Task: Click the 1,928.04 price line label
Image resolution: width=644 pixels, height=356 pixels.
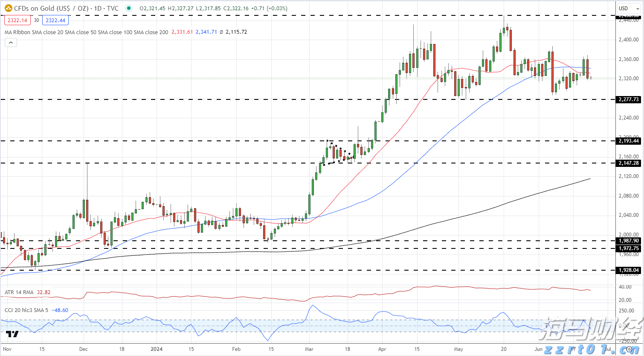Action: [629, 270]
